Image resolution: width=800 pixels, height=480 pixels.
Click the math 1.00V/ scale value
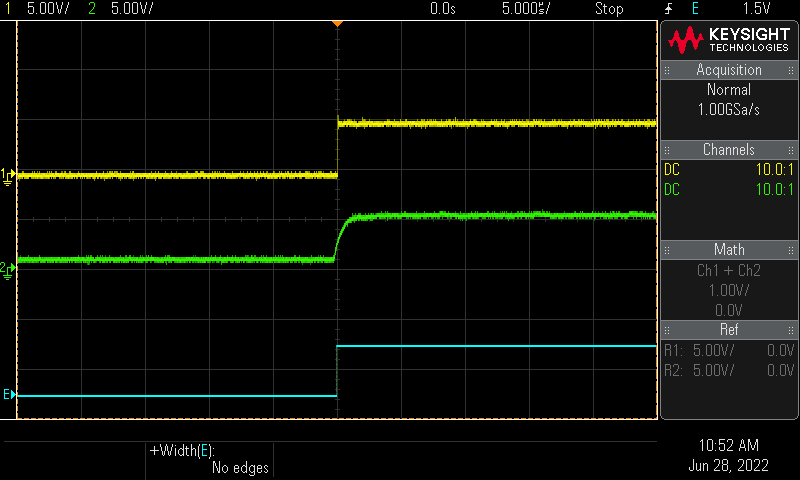point(729,291)
